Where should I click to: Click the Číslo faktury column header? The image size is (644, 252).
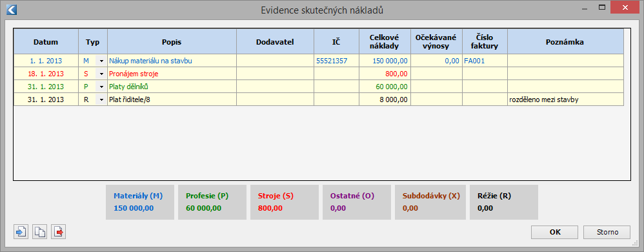click(x=485, y=42)
